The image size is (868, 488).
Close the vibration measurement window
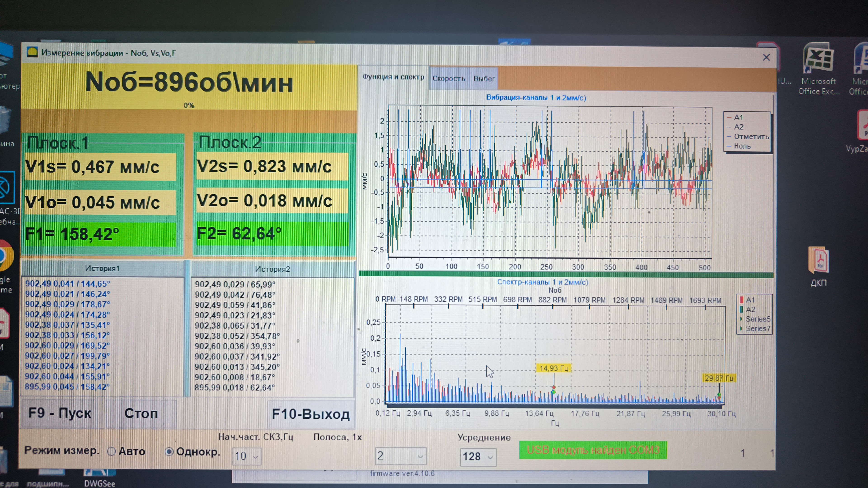(x=766, y=57)
